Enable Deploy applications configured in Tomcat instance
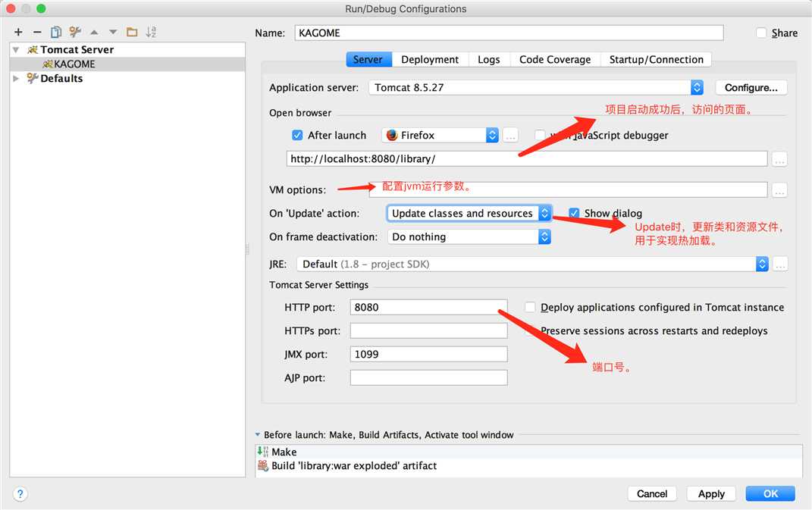The height and width of the screenshot is (510, 812). click(530, 307)
